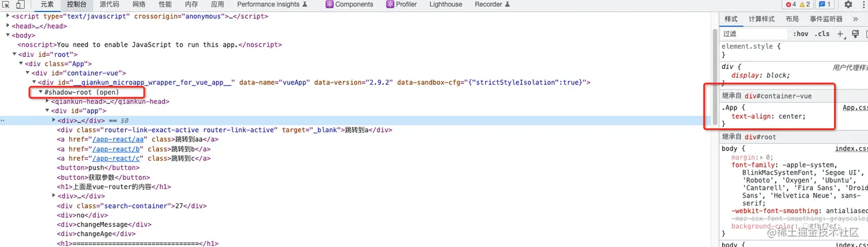Toggle the :hov element state button

click(x=800, y=34)
